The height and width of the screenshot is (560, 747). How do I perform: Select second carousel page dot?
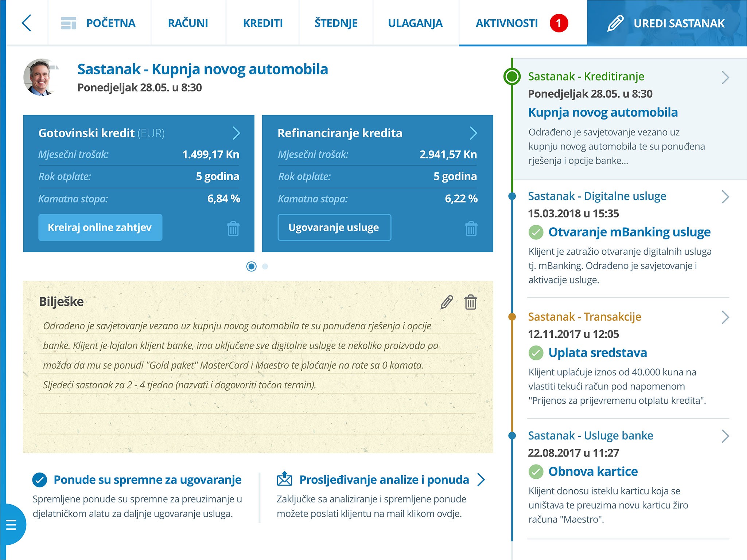pos(265,266)
